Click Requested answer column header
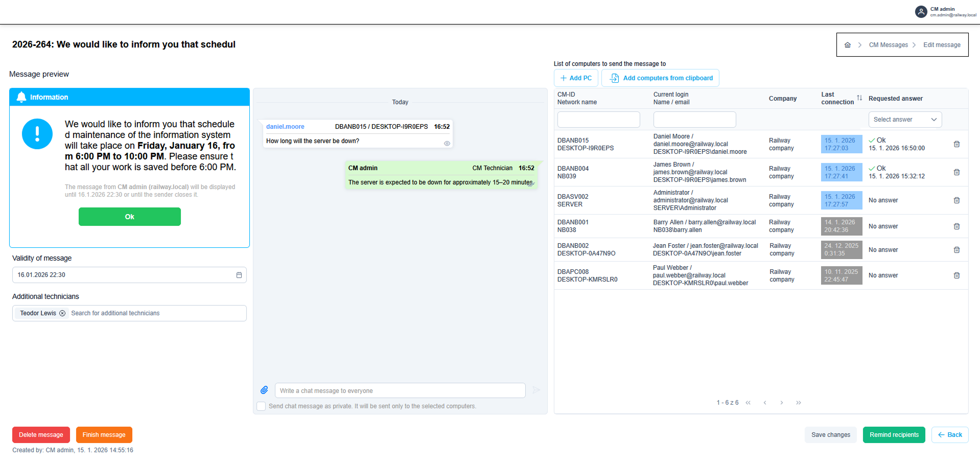This screenshot has width=980, height=465. [896, 99]
